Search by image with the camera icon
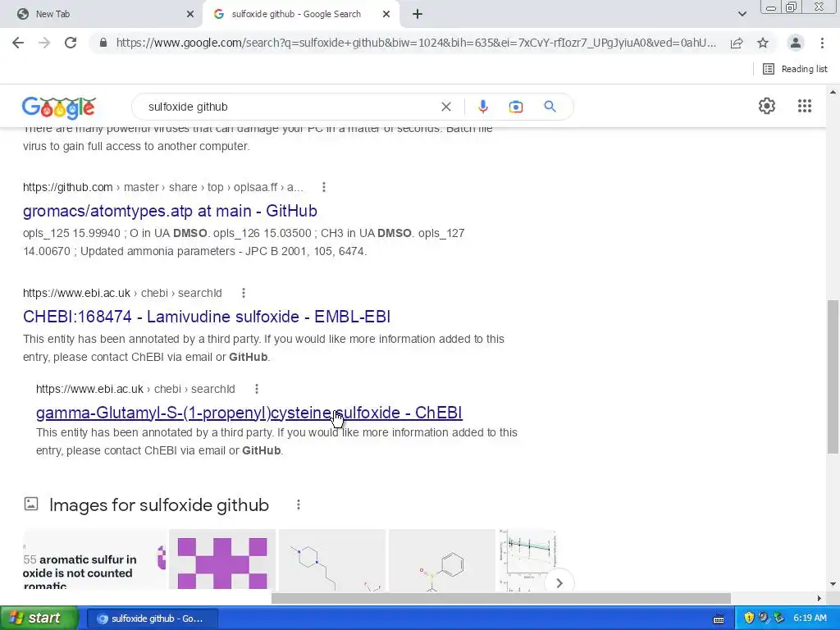The width and height of the screenshot is (840, 630). (515, 107)
